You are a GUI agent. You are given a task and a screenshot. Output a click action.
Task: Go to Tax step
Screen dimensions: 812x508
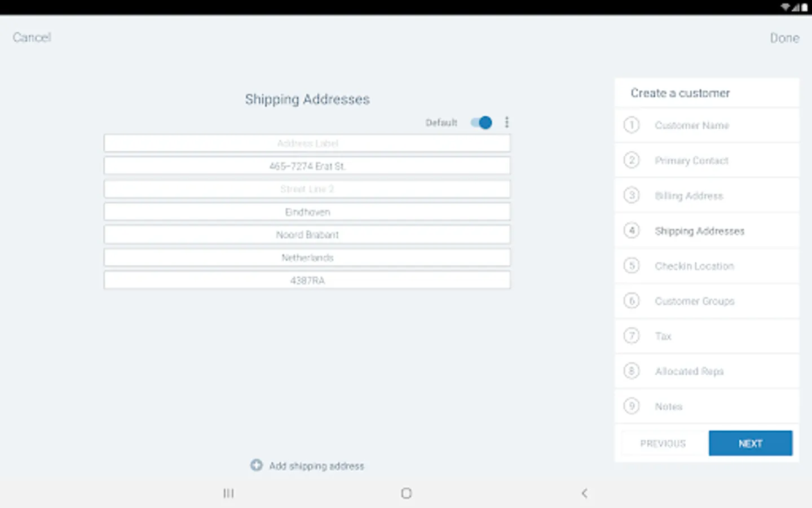point(707,336)
